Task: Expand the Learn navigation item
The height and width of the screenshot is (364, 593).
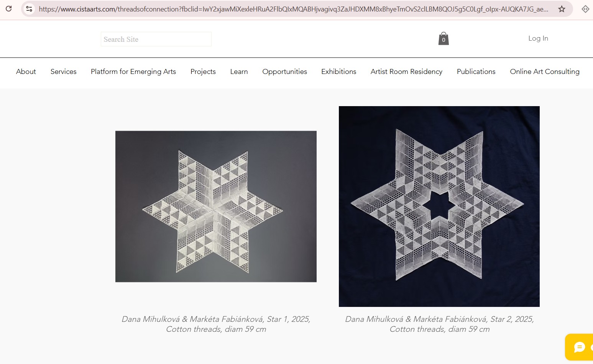Action: click(239, 72)
